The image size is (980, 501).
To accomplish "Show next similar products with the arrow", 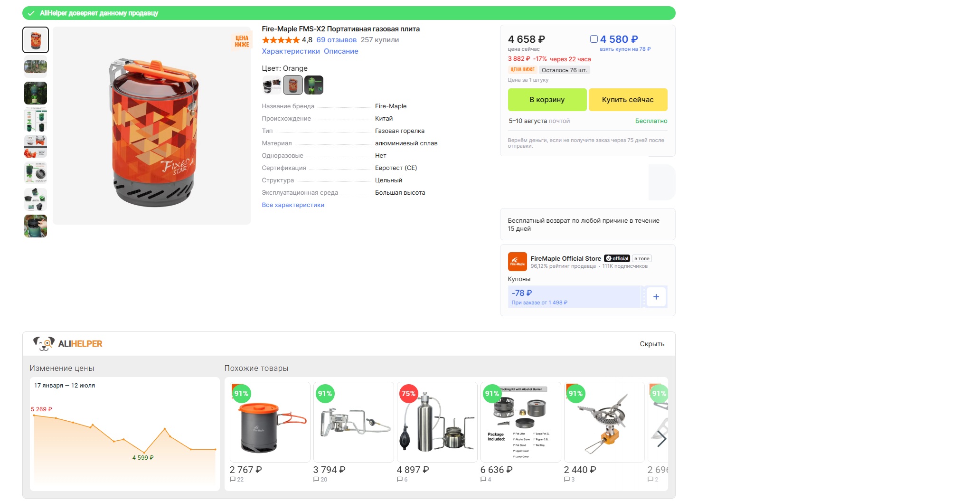I will click(x=661, y=439).
